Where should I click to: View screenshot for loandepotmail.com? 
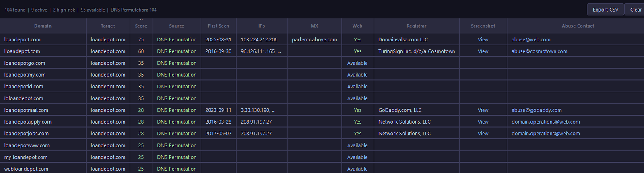(483, 110)
